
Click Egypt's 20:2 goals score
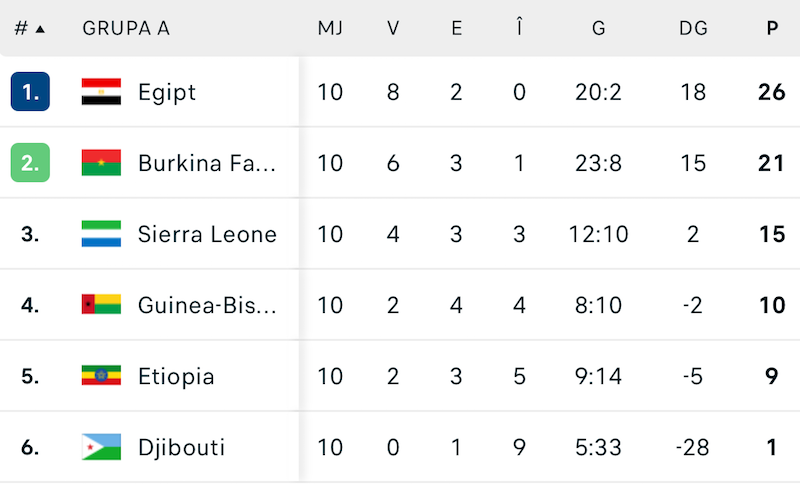pos(598,92)
